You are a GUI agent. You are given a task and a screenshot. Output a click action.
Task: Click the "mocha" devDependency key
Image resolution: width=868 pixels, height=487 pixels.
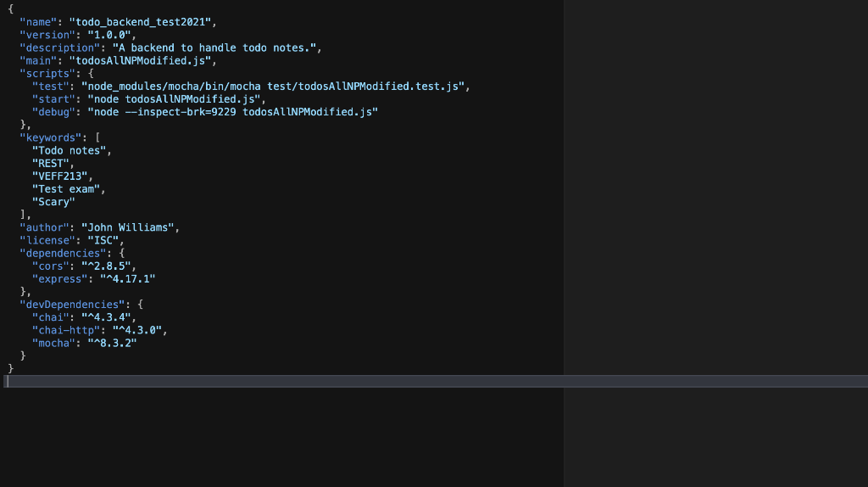coord(53,343)
